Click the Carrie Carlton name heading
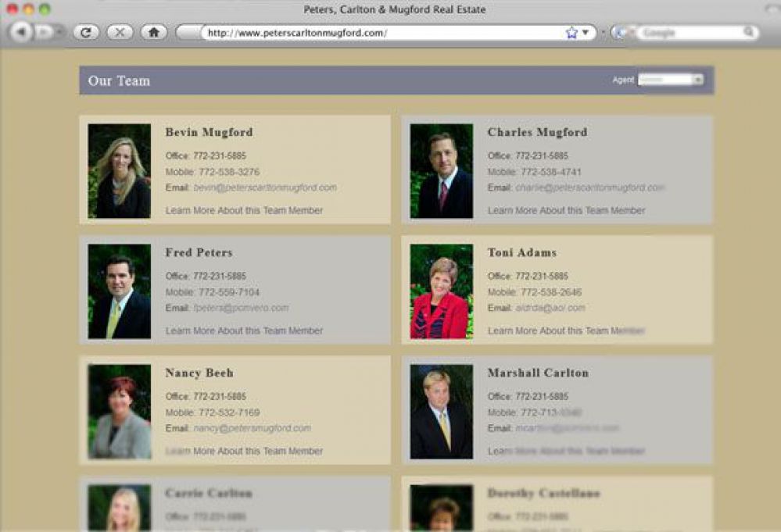Screen dimensions: 781x532 pos(209,493)
